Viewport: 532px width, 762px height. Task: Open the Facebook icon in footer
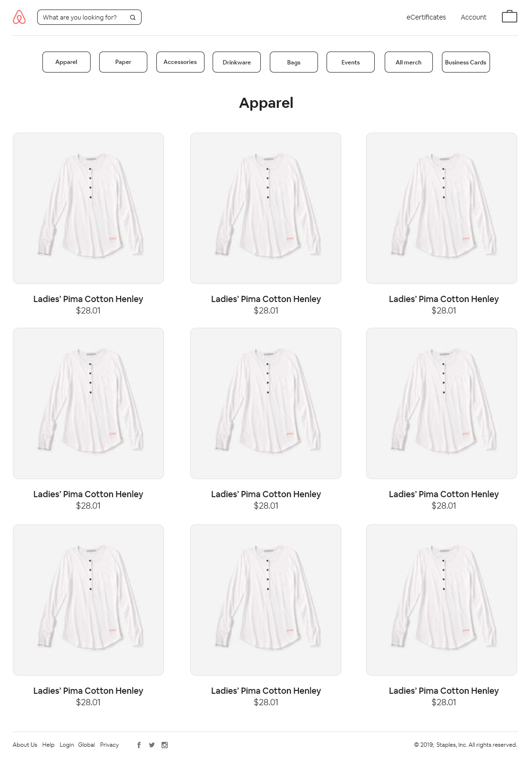pyautogui.click(x=139, y=745)
